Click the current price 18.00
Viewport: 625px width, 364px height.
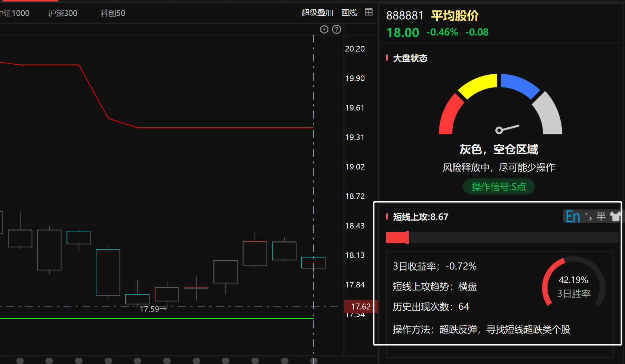pos(403,32)
